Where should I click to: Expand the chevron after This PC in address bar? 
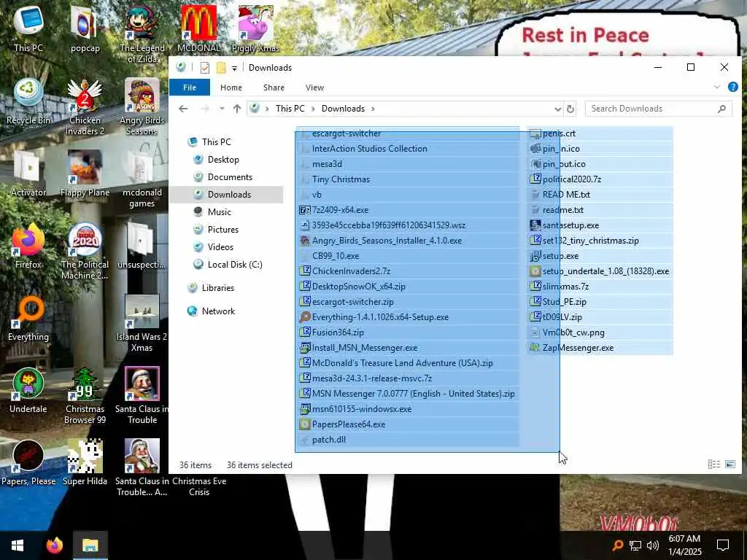click(313, 109)
